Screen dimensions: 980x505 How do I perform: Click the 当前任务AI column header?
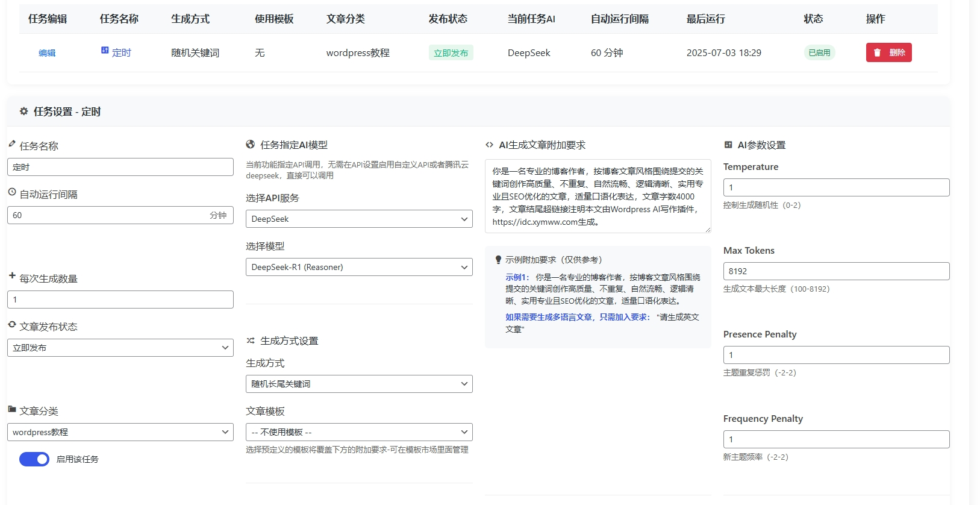[x=531, y=19]
